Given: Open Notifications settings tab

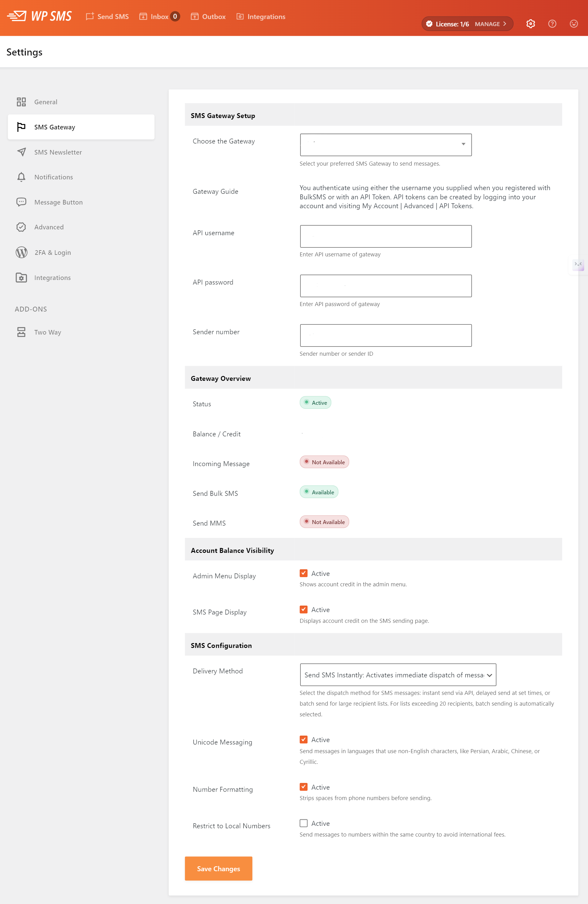Looking at the screenshot, I should click(81, 177).
